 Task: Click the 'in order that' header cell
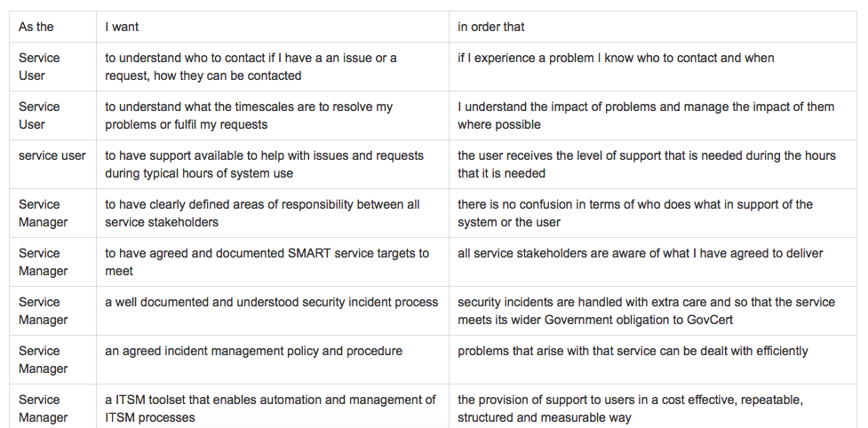point(653,27)
